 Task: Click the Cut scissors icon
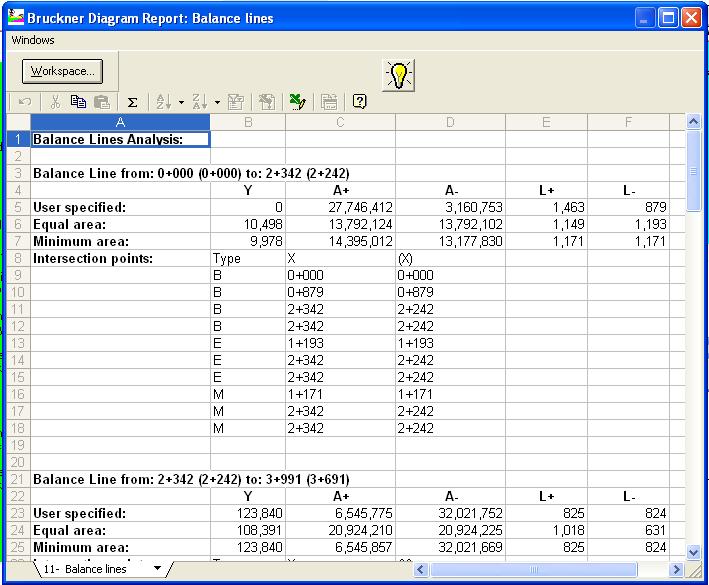(x=55, y=102)
